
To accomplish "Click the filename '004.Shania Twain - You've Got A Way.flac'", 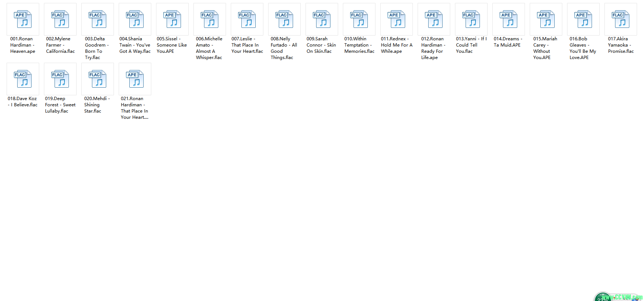I will [x=135, y=45].
